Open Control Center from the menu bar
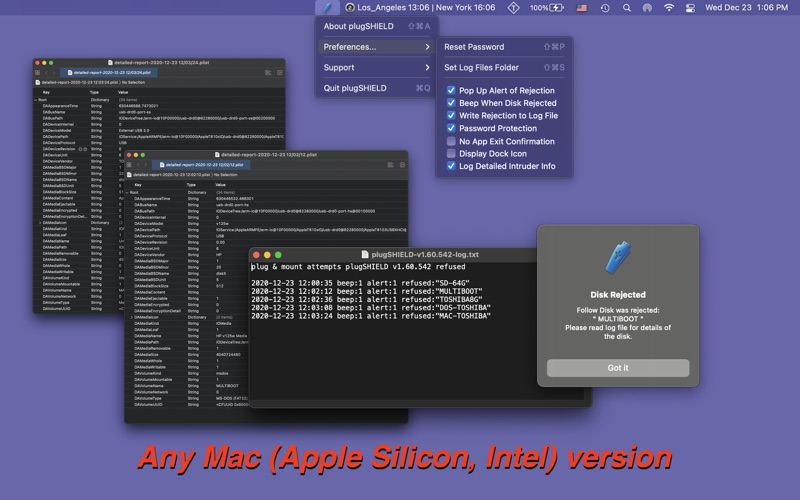This screenshot has height=500, width=800. (x=690, y=8)
